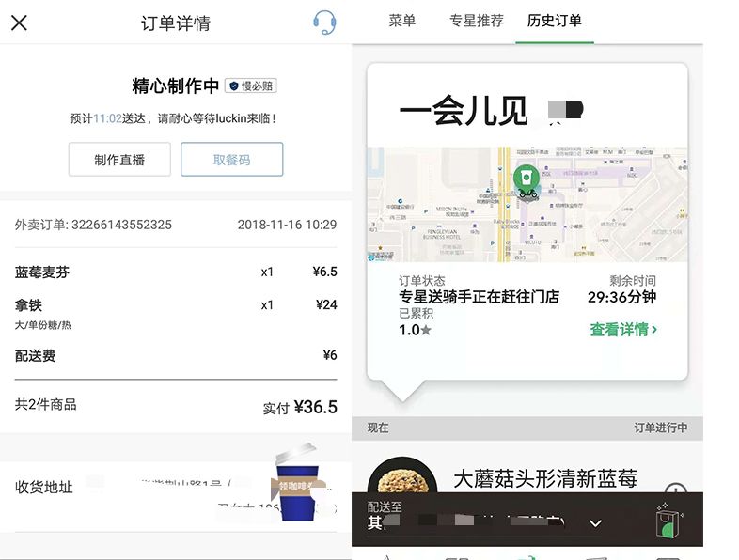The image size is (739, 560).
Task: Open the 专星推荐 tab
Action: pos(476,21)
